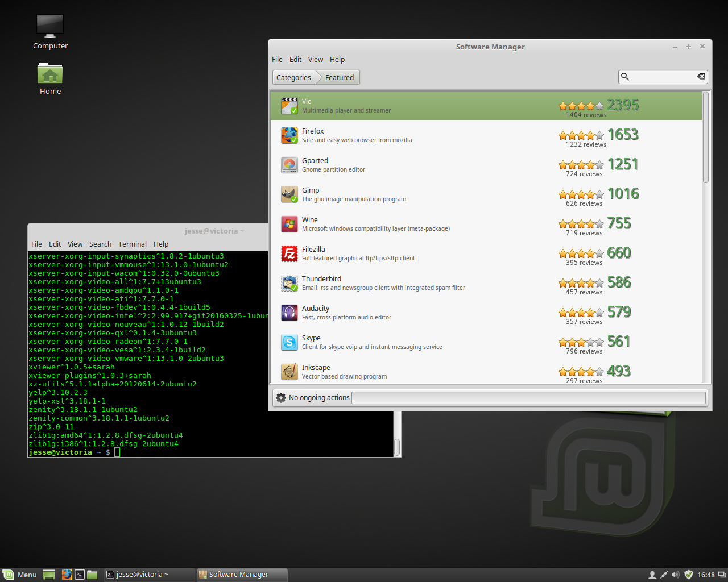Click the update manager shield icon

click(x=689, y=575)
